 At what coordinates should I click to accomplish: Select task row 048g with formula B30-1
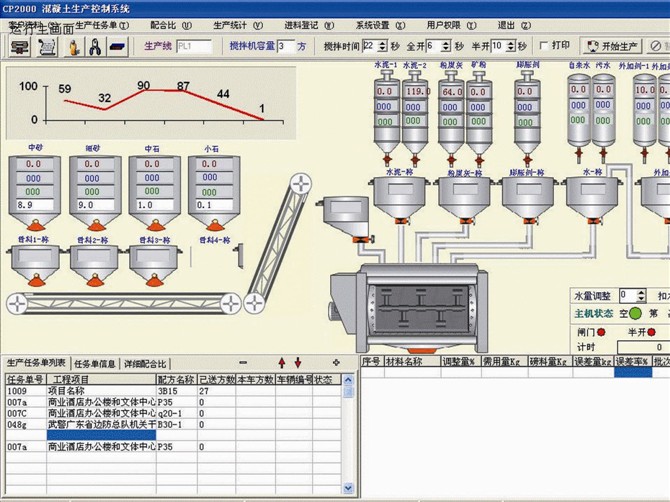[x=173, y=424]
